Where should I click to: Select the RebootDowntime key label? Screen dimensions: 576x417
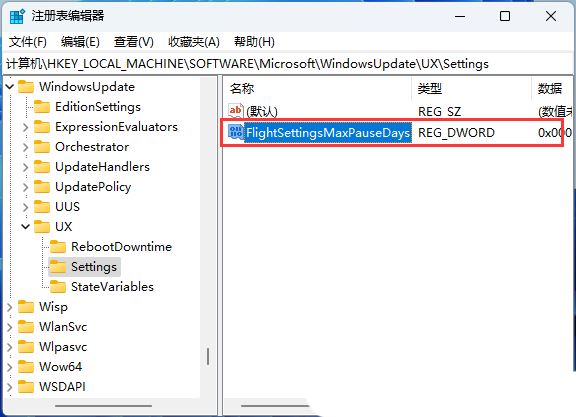coord(122,247)
